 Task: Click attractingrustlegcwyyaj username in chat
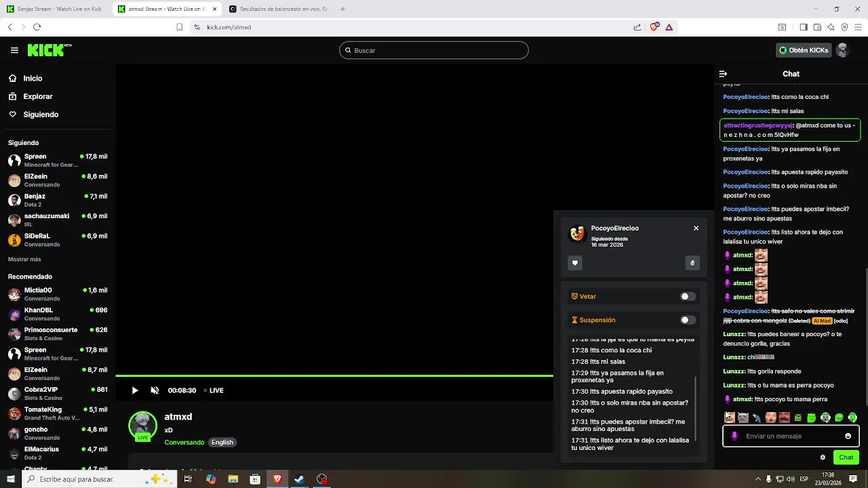[x=757, y=125]
